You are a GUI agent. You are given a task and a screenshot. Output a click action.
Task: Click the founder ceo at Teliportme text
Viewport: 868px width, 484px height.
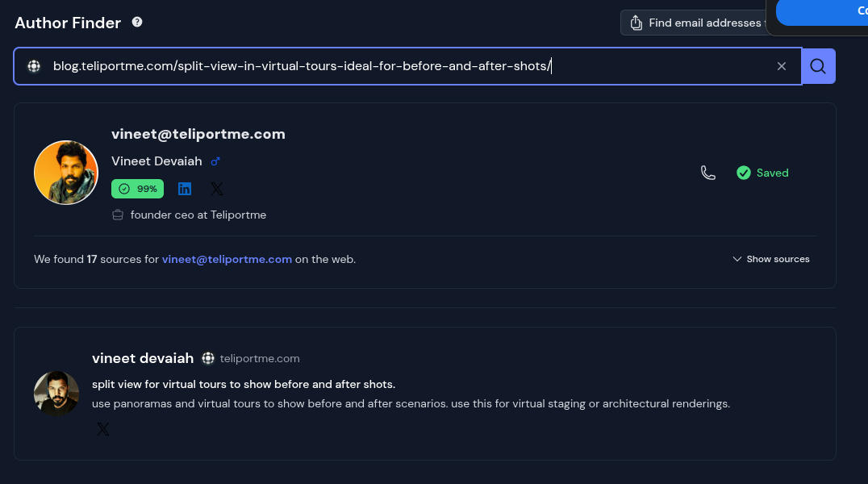point(198,215)
